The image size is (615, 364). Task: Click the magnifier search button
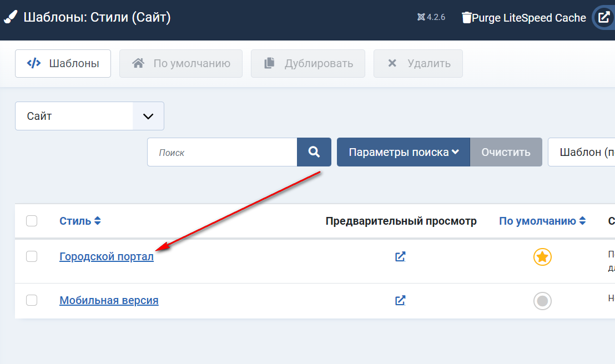[314, 152]
